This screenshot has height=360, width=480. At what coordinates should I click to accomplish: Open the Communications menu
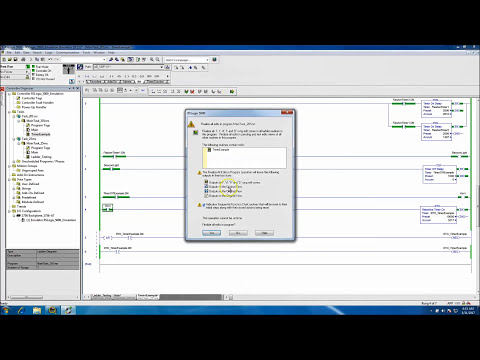[68, 53]
